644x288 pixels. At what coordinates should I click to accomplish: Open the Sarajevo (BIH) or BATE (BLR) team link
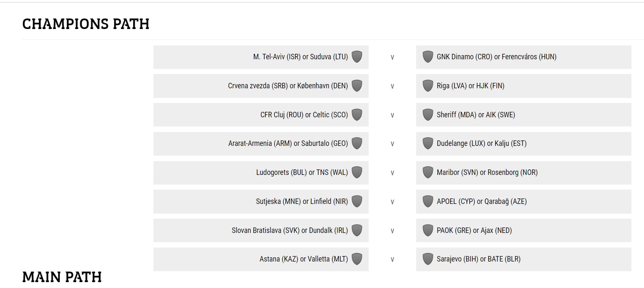click(478, 259)
